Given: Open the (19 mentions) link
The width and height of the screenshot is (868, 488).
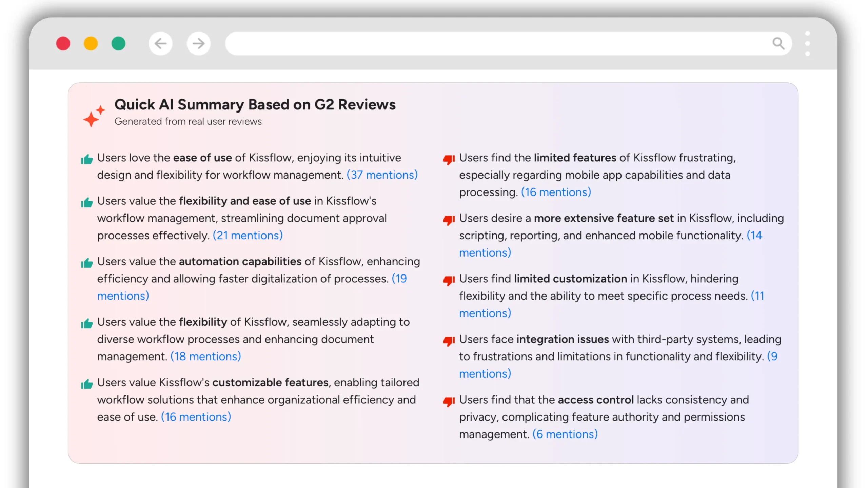Looking at the screenshot, I should (399, 279).
